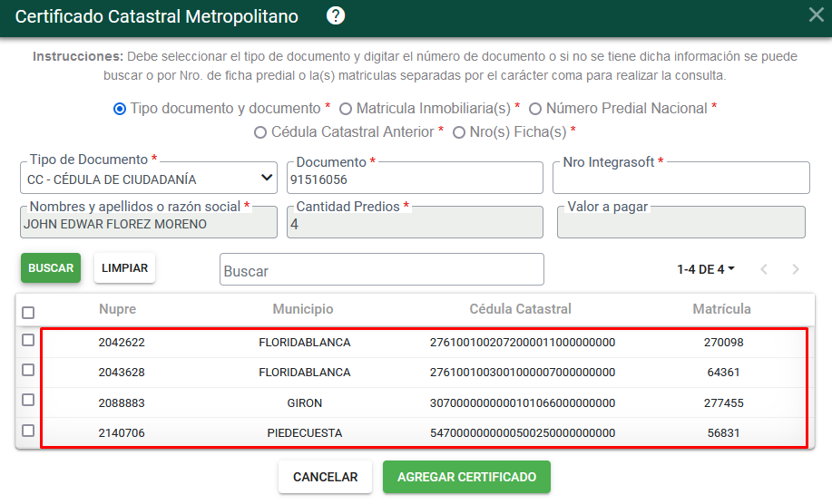832x504 pixels.
Task: Open the help question mark icon
Action: [x=336, y=16]
